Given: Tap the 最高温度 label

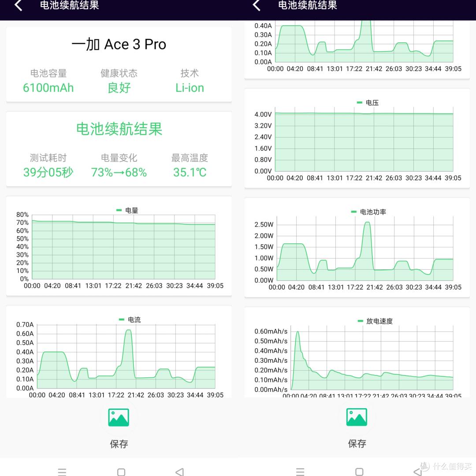Looking at the screenshot, I should 190,158.
